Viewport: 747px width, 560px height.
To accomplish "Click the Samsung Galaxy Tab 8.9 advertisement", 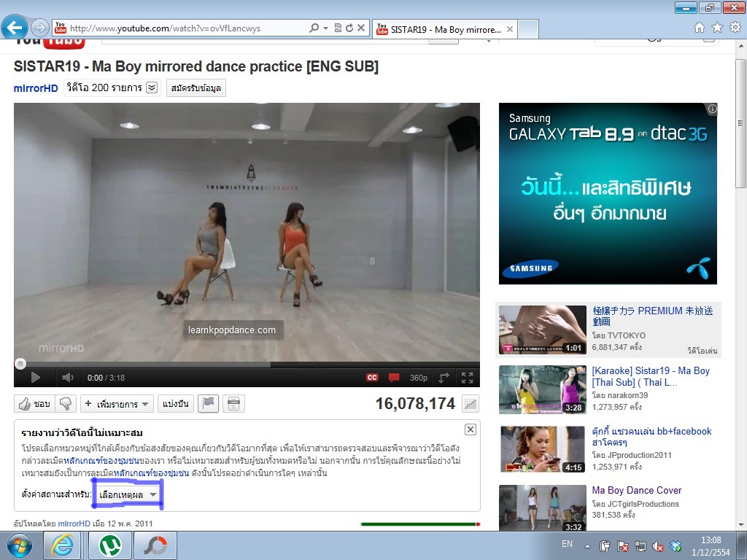I will coord(608,193).
